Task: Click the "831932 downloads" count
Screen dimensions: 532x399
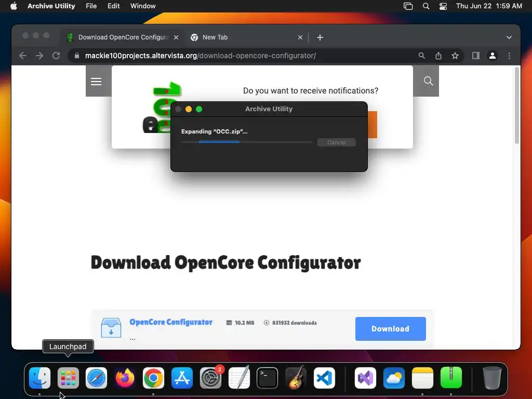Action: [x=294, y=323]
